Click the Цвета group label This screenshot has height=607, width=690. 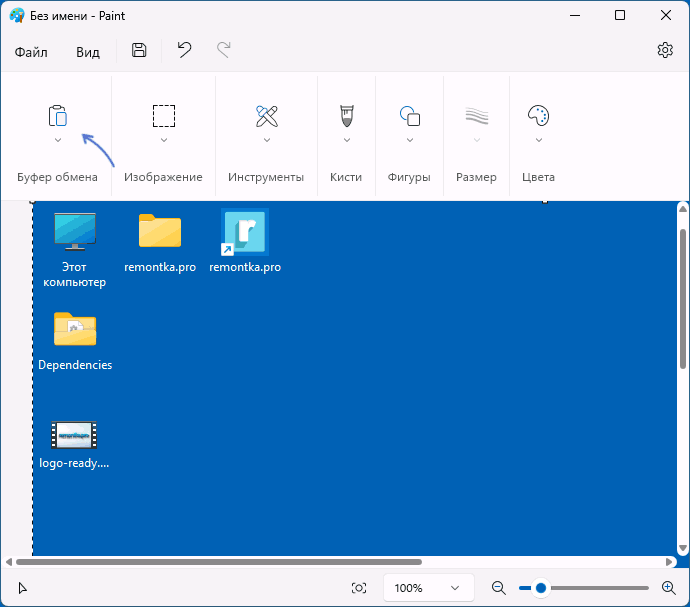pos(538,177)
